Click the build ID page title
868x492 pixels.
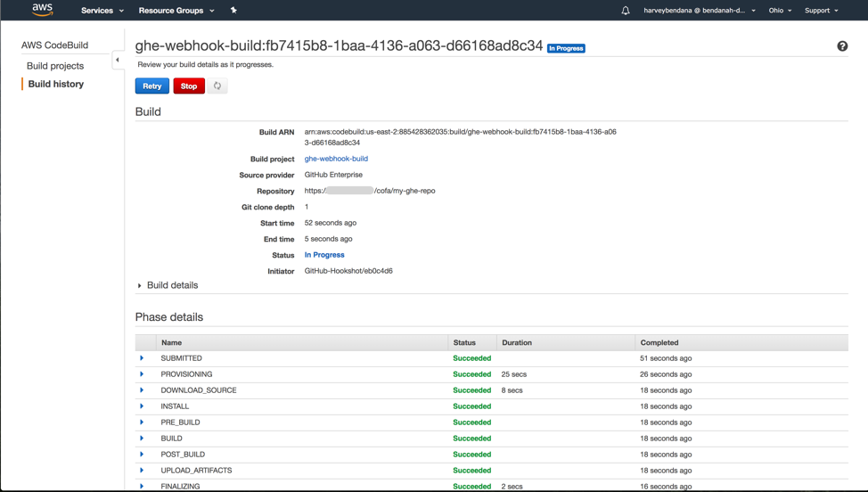pyautogui.click(x=339, y=45)
